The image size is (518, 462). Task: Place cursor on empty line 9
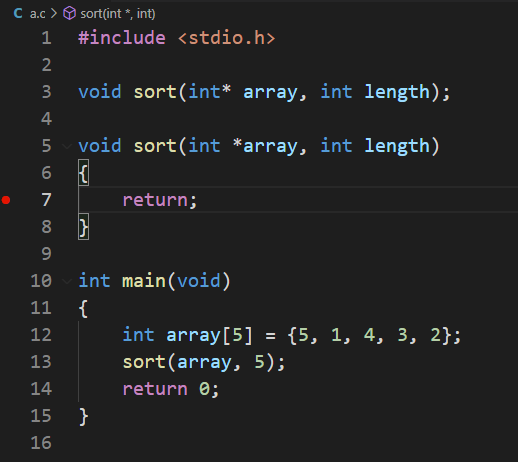297,254
